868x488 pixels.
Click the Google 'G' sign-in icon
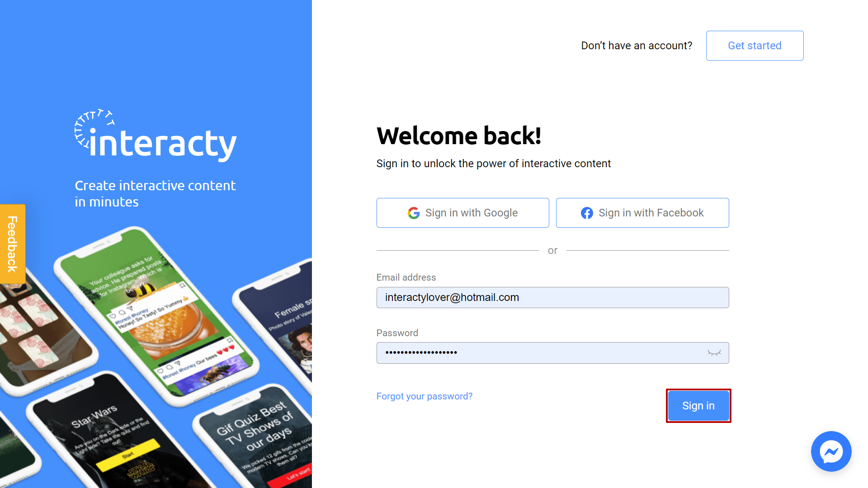point(414,213)
